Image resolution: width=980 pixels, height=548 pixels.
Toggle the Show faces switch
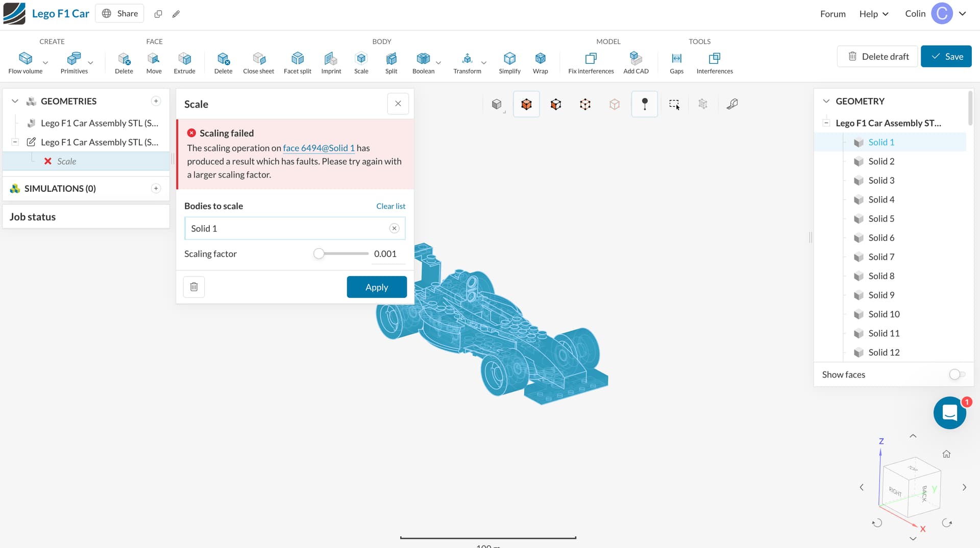tap(957, 375)
